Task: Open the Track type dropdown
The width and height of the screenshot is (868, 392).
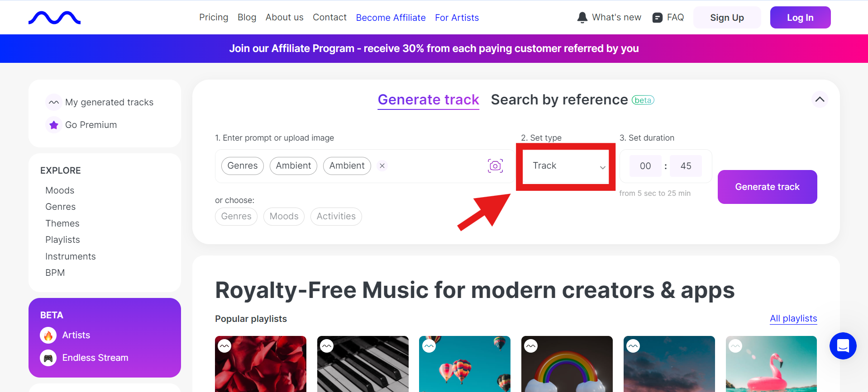Action: (566, 166)
